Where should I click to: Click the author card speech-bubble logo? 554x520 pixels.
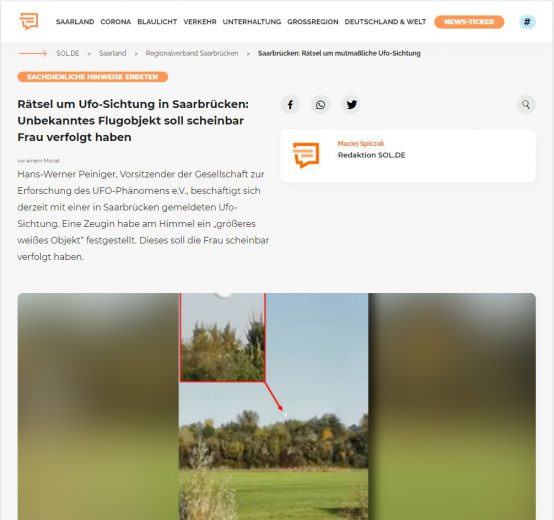306,155
